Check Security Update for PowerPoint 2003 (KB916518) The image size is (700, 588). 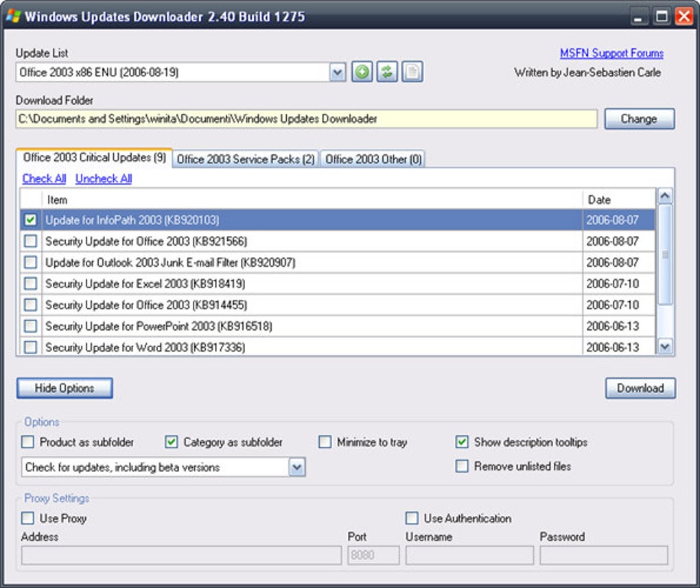point(30,326)
